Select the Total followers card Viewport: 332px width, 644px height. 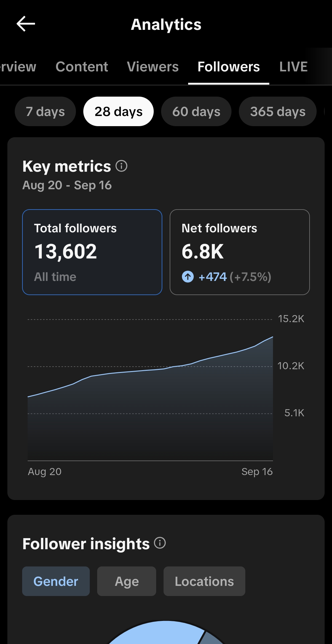[92, 252]
